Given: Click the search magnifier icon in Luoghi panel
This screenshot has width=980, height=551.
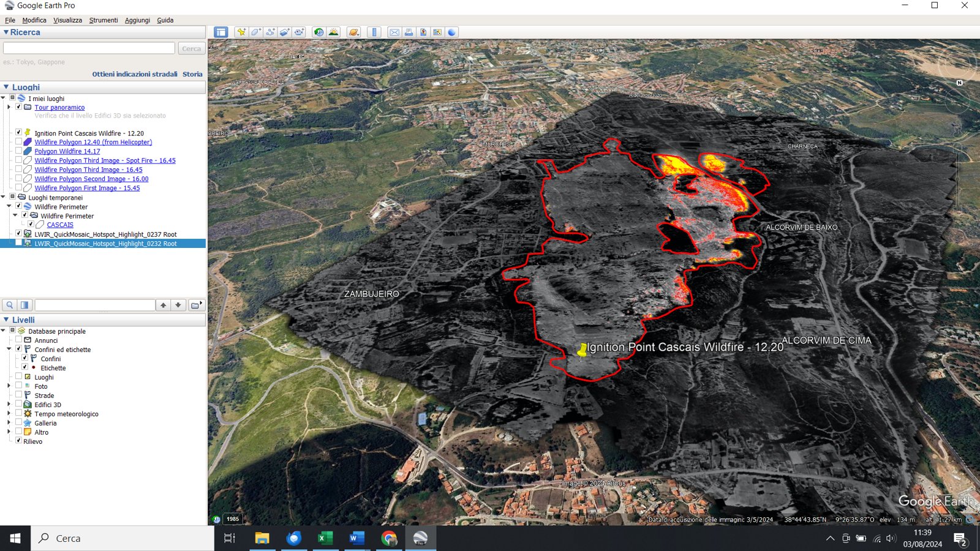Looking at the screenshot, I should pyautogui.click(x=10, y=305).
